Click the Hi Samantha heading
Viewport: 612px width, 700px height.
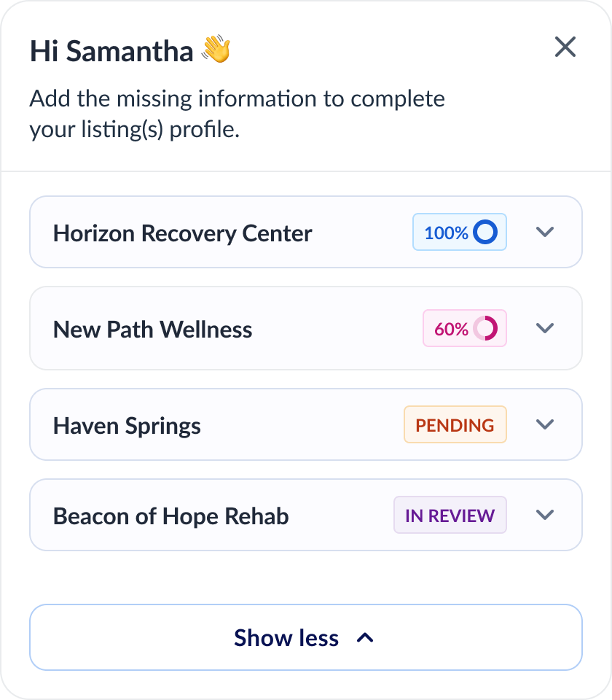111,50
